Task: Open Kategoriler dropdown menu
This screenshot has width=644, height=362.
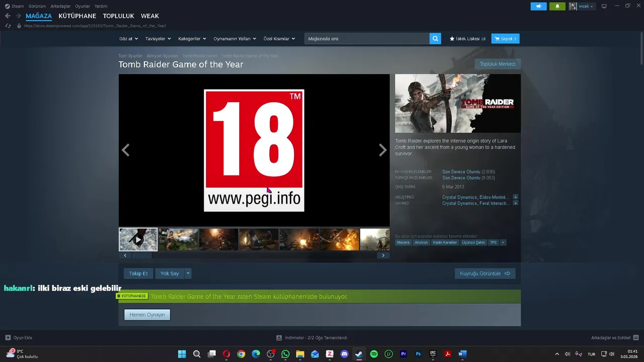Action: coord(192,39)
